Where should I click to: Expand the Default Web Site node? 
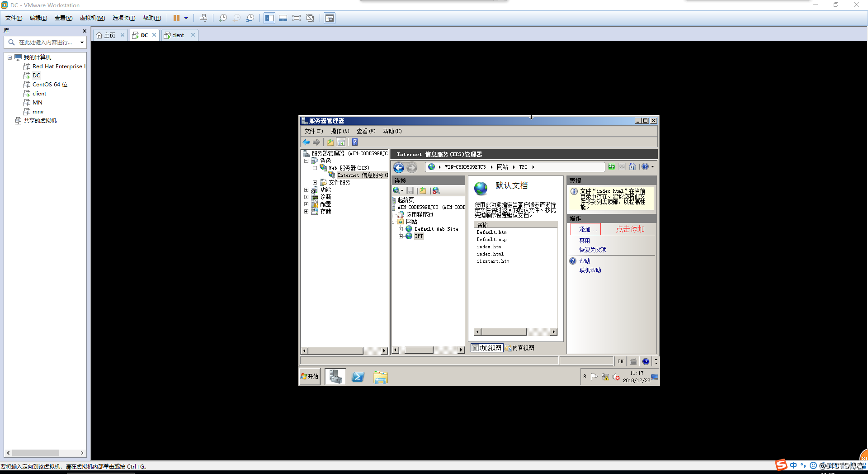point(401,229)
